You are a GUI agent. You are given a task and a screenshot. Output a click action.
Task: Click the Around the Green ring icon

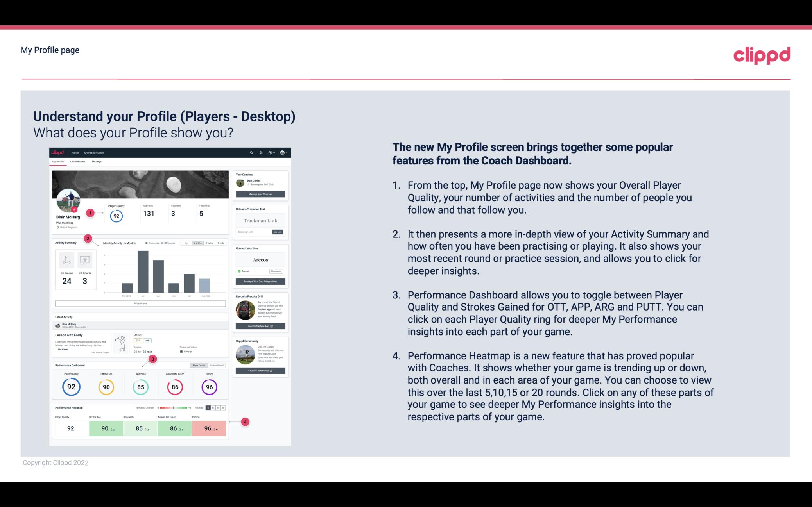coord(175,386)
